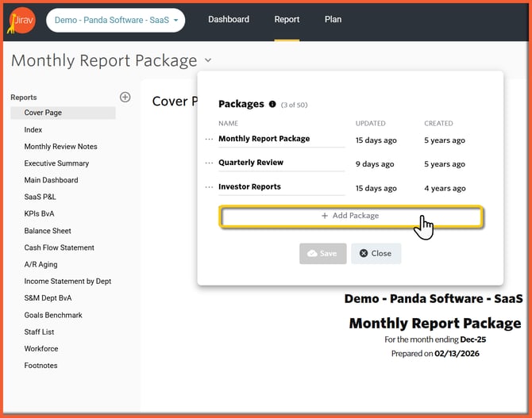This screenshot has width=532, height=418.
Task: Click the Add Package button
Action: click(x=350, y=216)
